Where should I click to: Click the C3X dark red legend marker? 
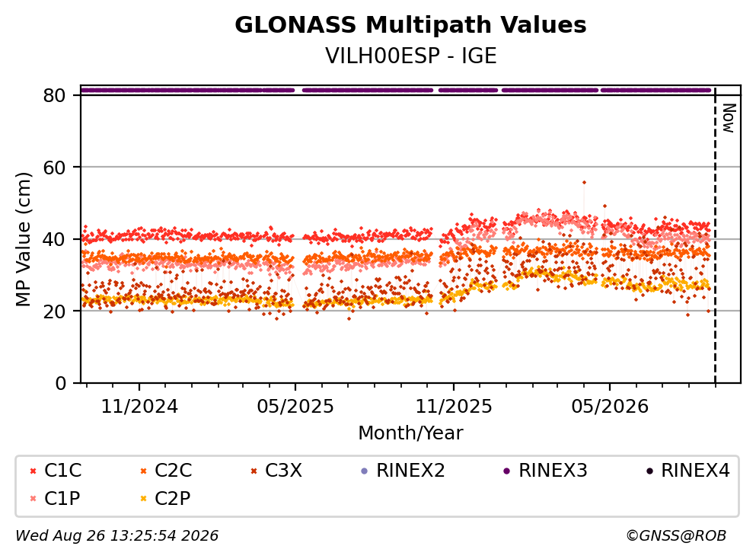254,471
